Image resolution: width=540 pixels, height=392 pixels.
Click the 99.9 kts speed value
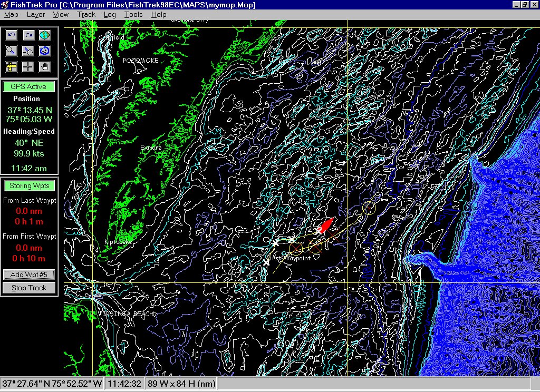click(x=29, y=153)
